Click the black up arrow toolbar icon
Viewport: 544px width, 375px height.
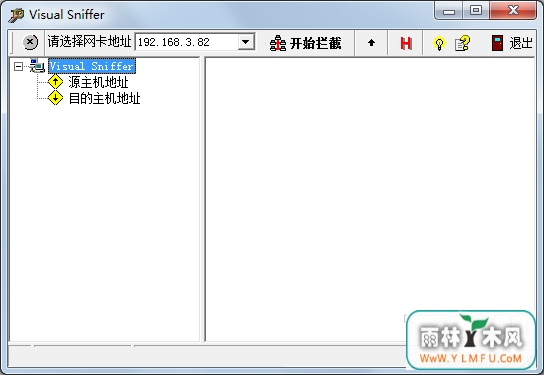(371, 43)
